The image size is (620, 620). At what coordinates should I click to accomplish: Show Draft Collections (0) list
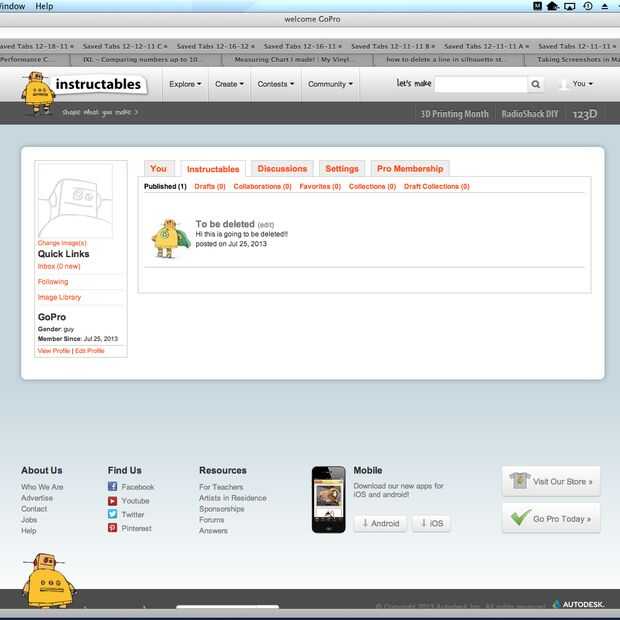pyautogui.click(x=437, y=186)
